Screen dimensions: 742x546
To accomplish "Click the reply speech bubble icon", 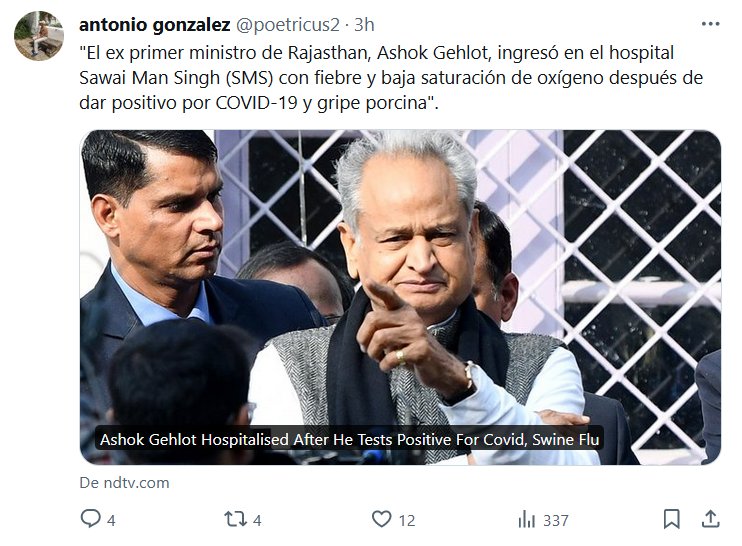I will pos(90,519).
